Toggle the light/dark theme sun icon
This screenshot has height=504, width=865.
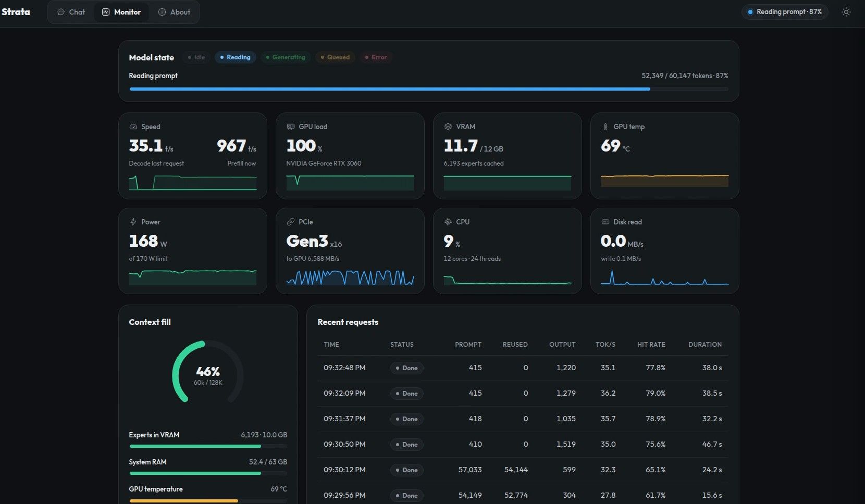846,12
